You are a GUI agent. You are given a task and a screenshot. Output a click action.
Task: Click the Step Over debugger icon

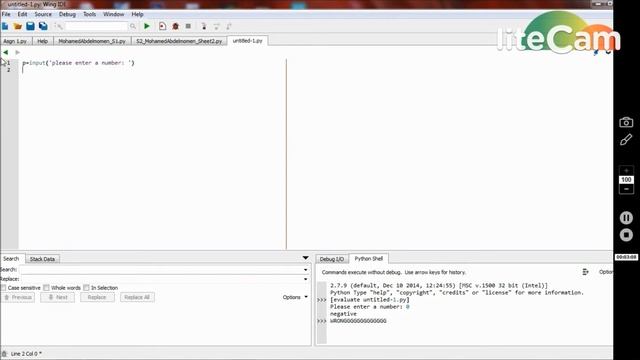pyautogui.click(x=216, y=27)
